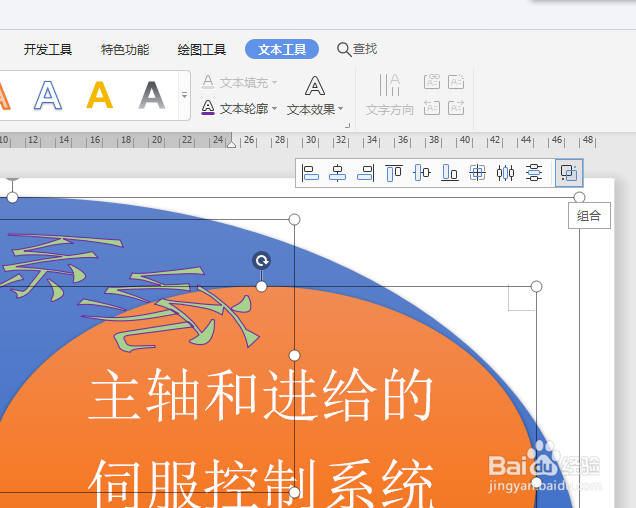Align selected objects to the top
This screenshot has height=508, width=636.
click(394, 173)
